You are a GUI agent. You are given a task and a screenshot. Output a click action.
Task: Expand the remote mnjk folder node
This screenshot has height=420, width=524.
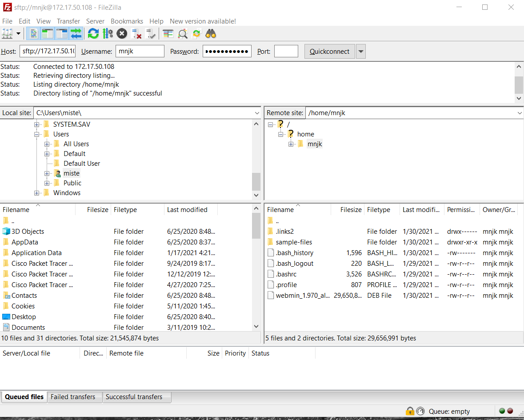[x=291, y=144]
